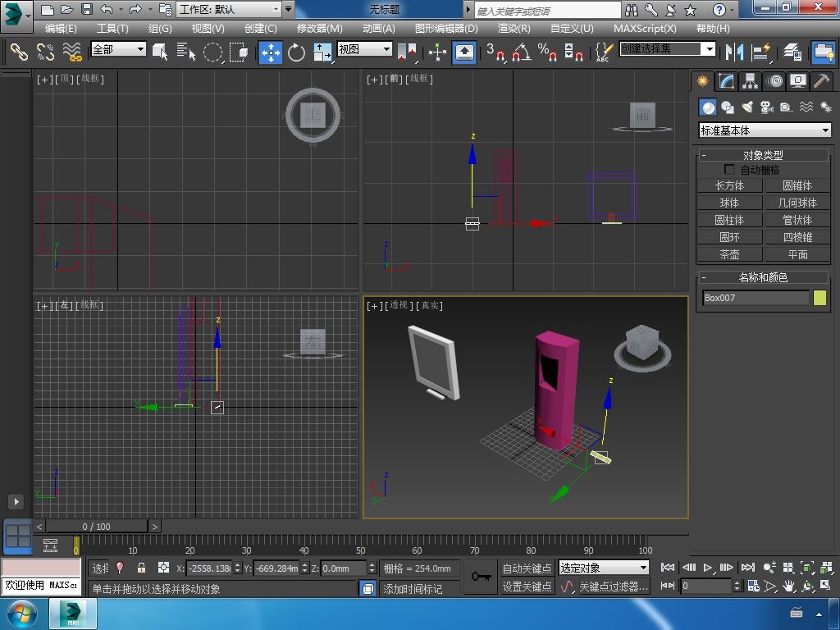This screenshot has height=630, width=840.
Task: Open the 创建选择集 dropdown
Action: 668,49
